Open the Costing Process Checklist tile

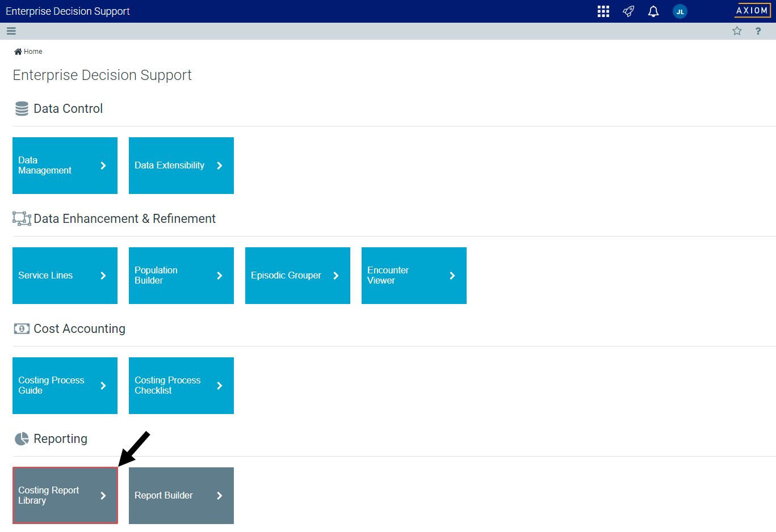point(181,386)
